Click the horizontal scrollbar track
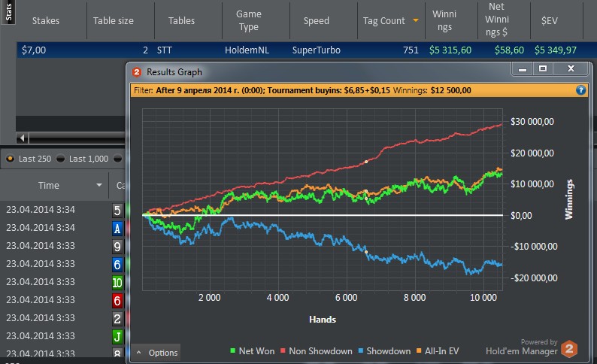Screen dimensions: 597x364 point(77,138)
